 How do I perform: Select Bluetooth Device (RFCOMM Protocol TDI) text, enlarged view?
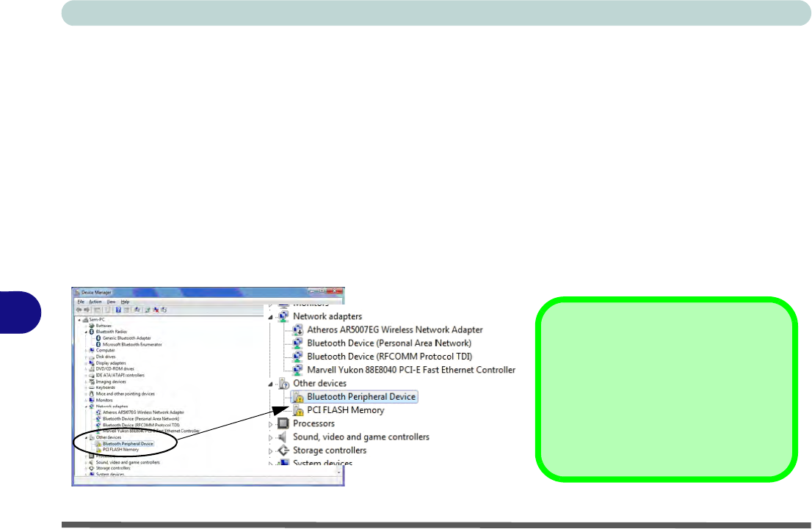pos(389,357)
